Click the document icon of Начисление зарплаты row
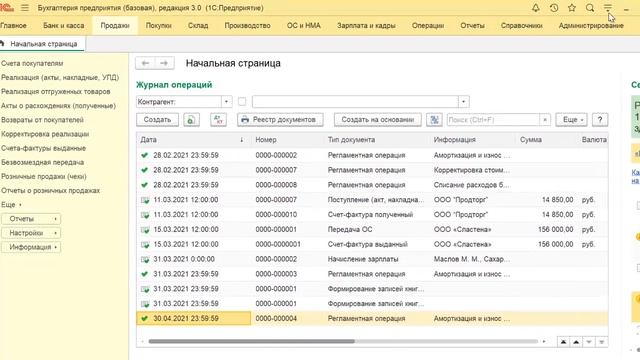The image size is (640, 360). tap(145, 259)
